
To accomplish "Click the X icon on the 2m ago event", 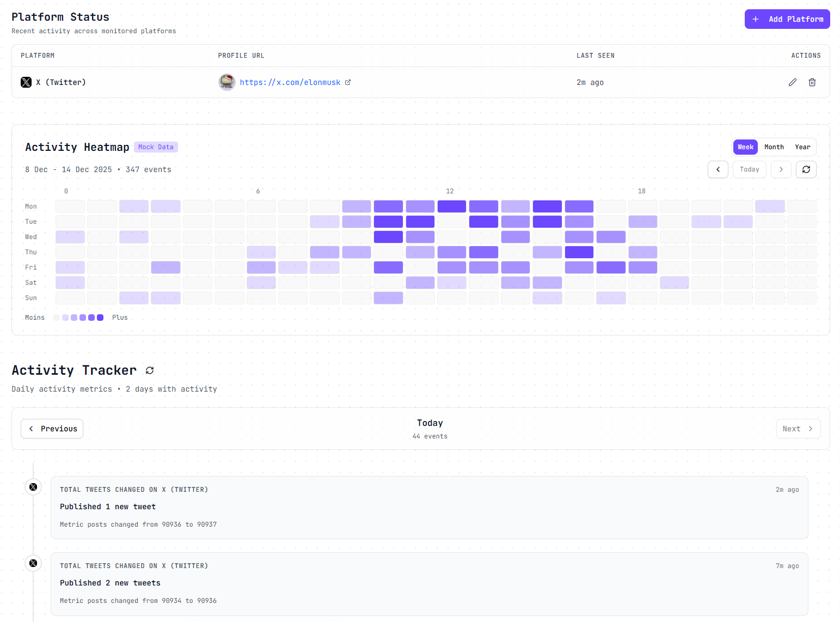I will coord(33,486).
